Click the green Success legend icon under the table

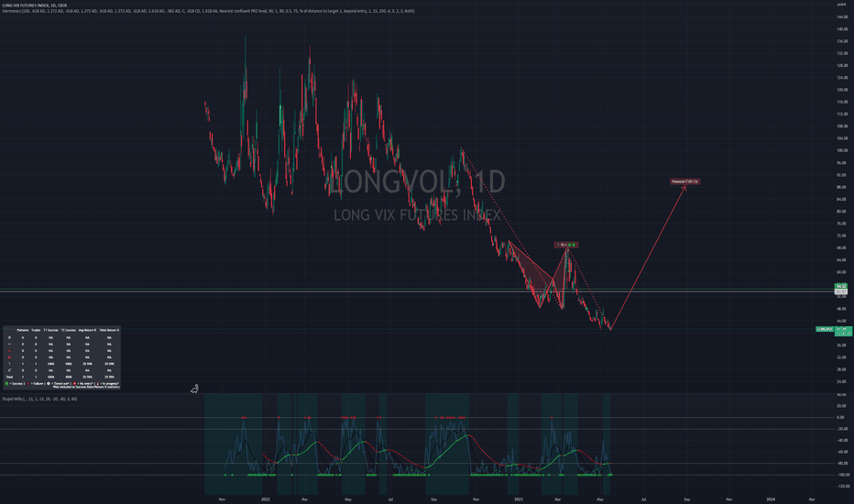(6, 384)
